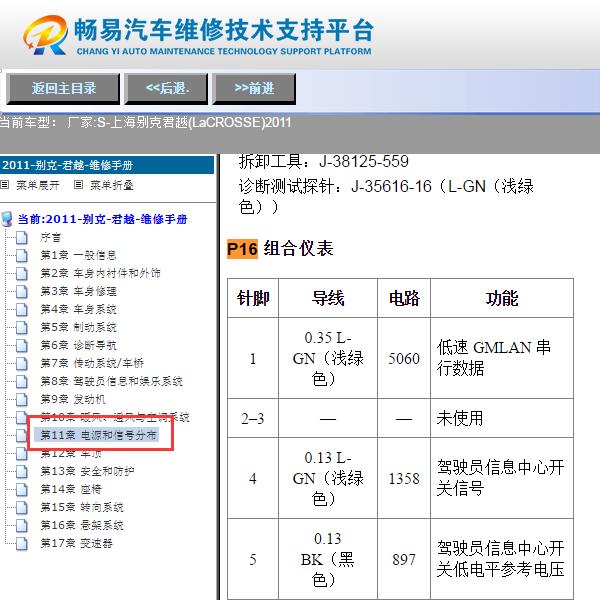Click the page icon beside 第4章 车身系统
The image size is (600, 600).
(22, 309)
